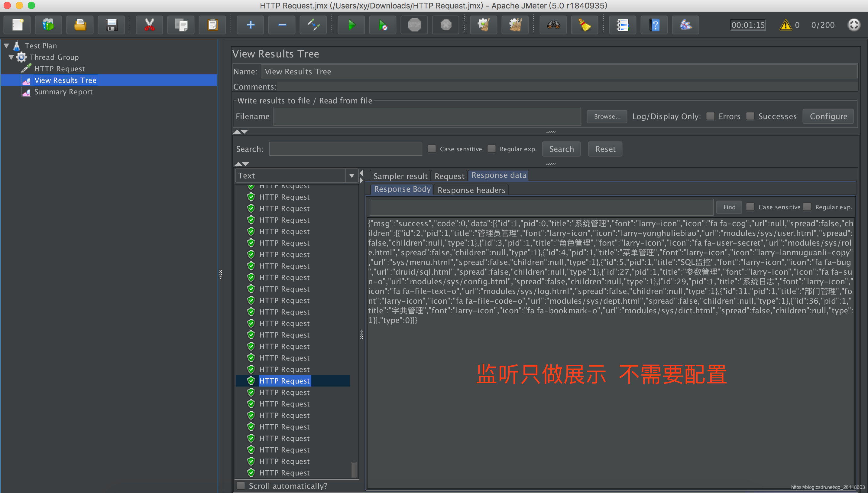Click the Search button
This screenshot has height=493, width=868.
(x=561, y=149)
